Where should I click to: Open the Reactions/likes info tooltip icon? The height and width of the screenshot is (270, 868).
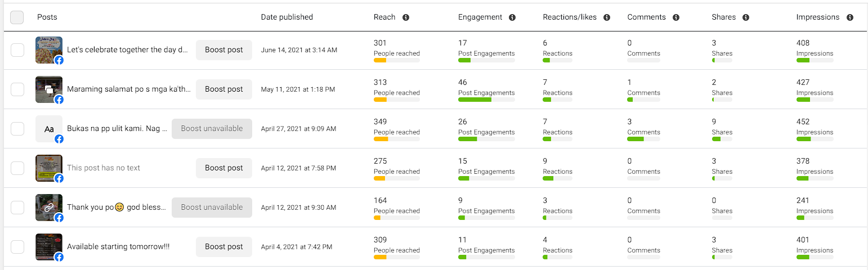point(607,17)
